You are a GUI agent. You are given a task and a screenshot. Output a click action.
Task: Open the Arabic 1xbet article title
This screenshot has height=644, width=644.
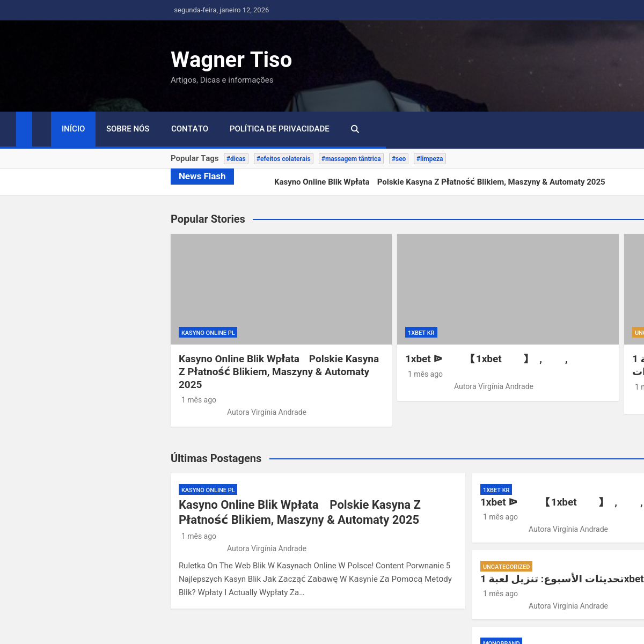(x=561, y=579)
